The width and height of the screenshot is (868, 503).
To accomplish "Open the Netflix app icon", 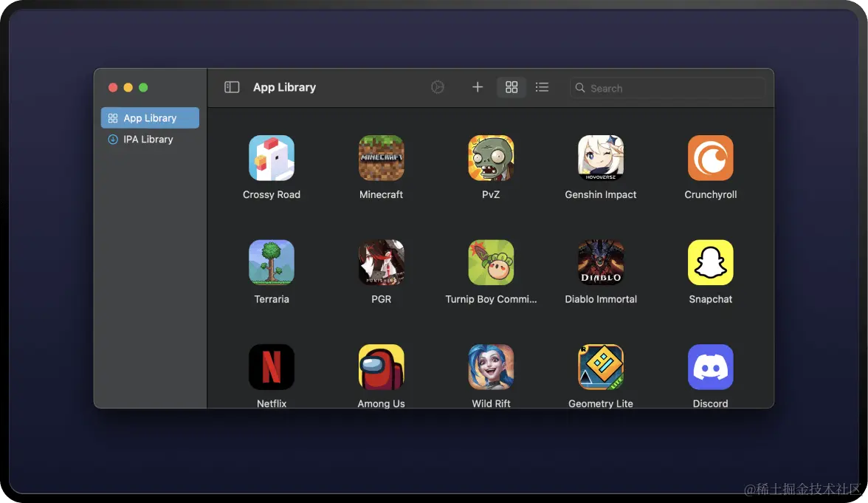I will pos(272,366).
